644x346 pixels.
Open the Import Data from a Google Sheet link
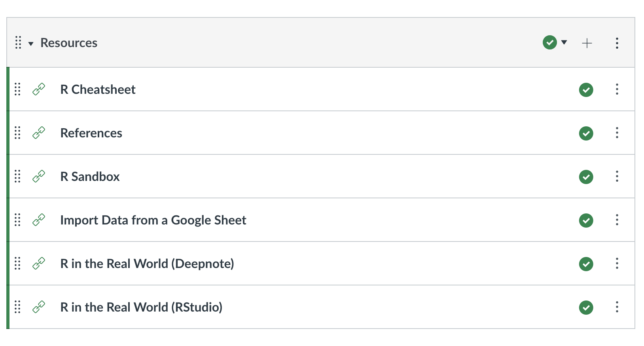pyautogui.click(x=153, y=220)
